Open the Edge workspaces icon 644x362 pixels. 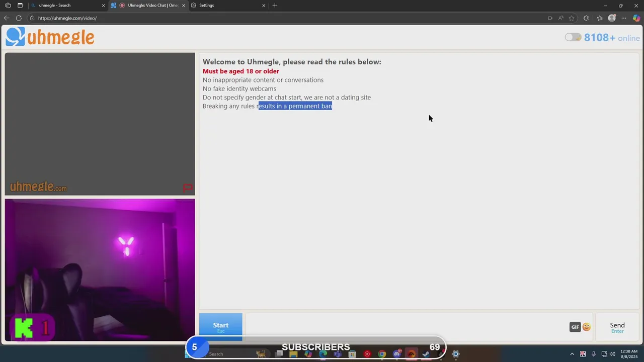8,6
